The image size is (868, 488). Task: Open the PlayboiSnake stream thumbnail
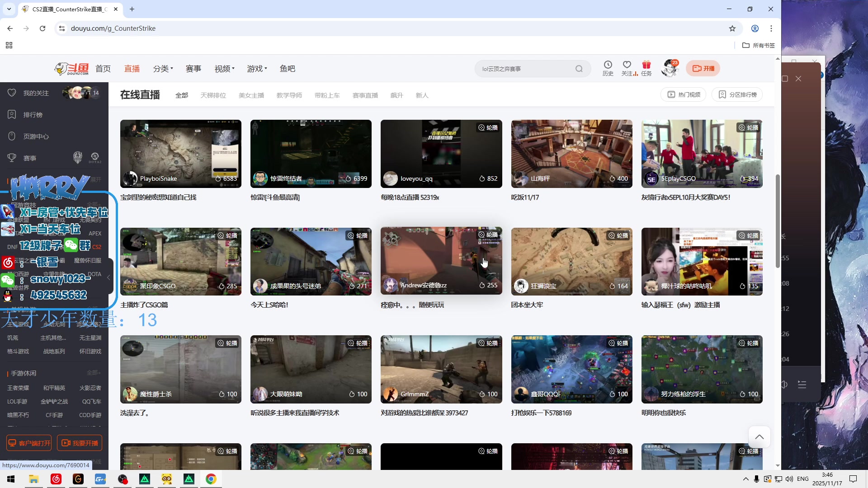click(181, 154)
